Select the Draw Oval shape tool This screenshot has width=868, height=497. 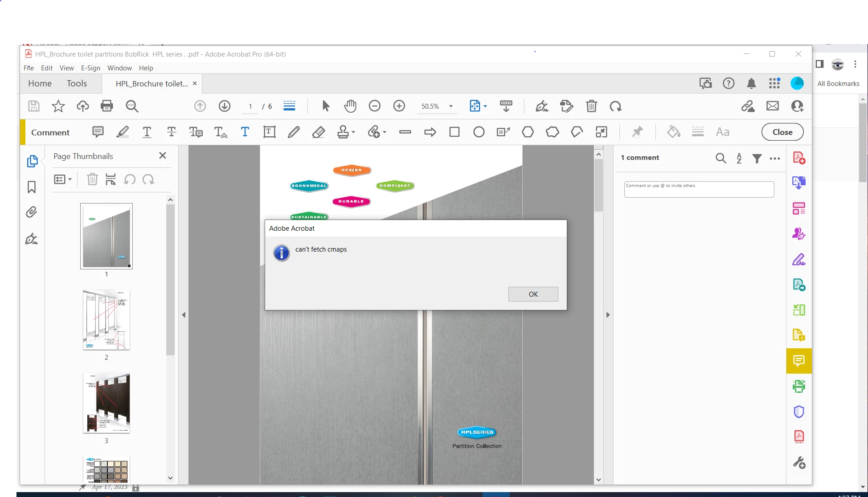(x=479, y=132)
